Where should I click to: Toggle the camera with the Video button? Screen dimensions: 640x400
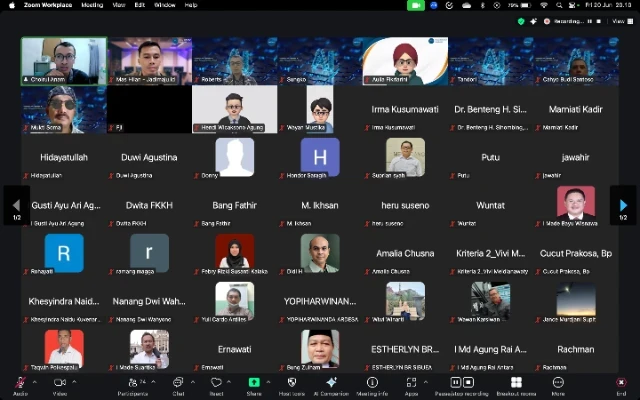[x=60, y=384]
